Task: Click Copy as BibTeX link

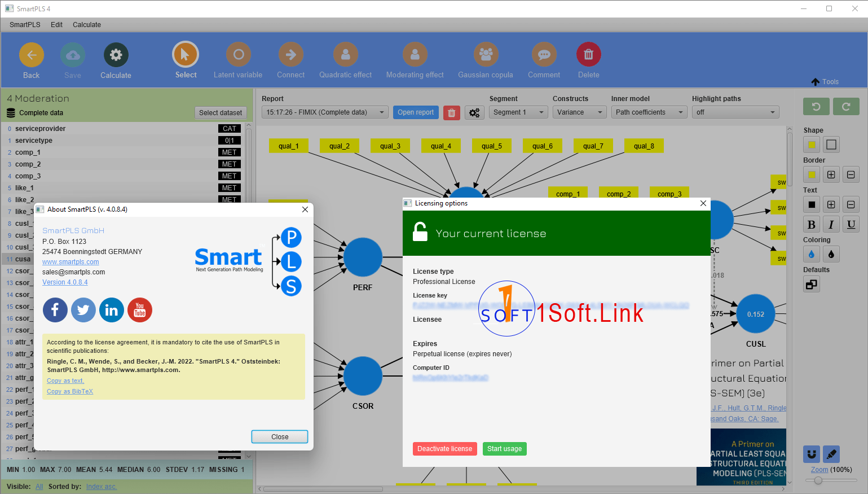Action: (x=70, y=391)
